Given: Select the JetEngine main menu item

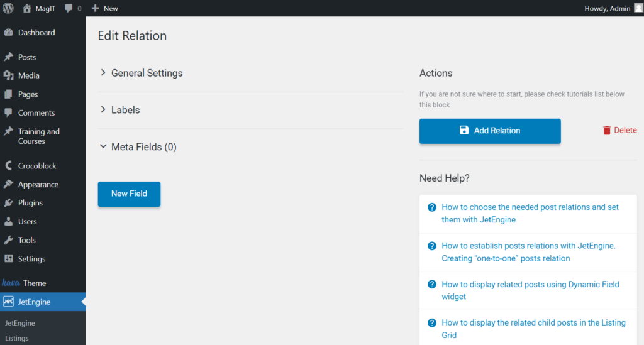Looking at the screenshot, I should coord(43,302).
